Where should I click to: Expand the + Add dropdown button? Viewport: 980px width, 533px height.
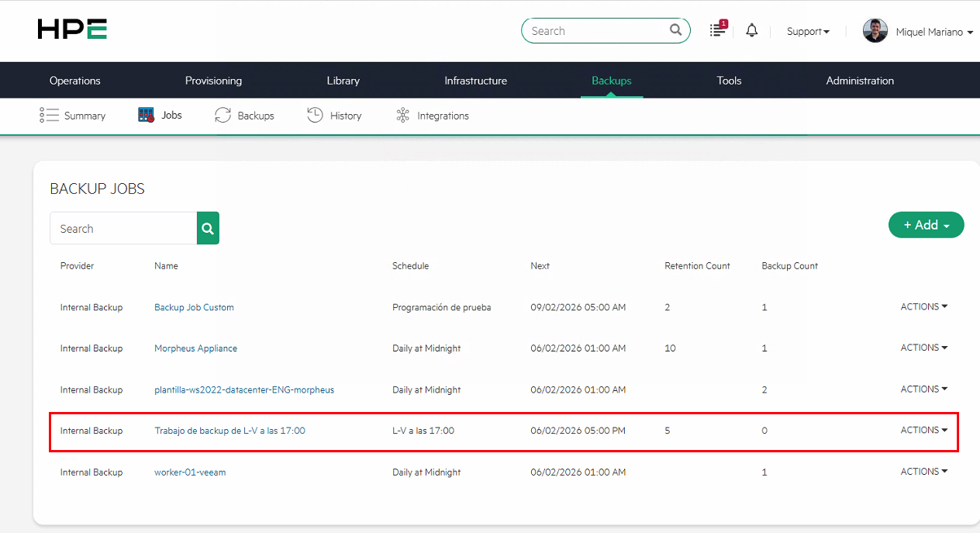tap(926, 225)
